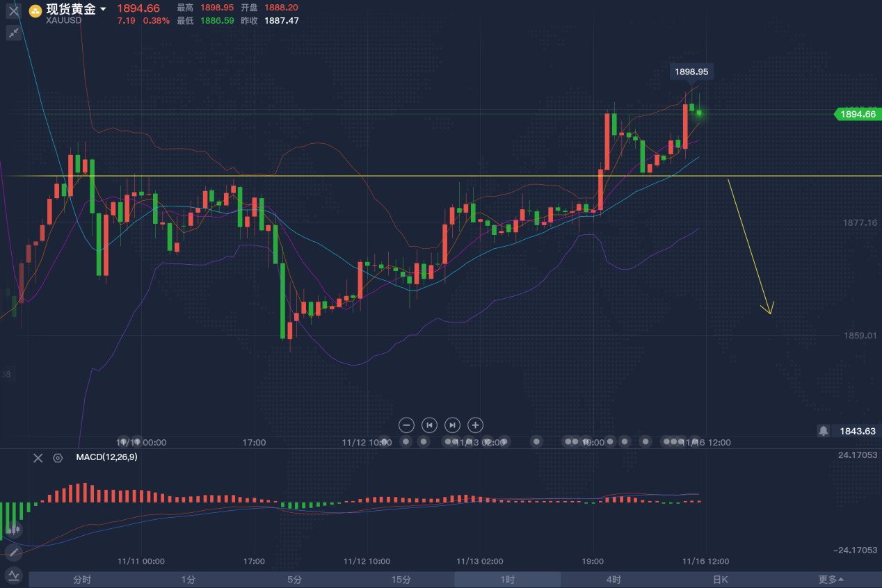Switch to 4时 timeframe tab

pyautogui.click(x=614, y=580)
